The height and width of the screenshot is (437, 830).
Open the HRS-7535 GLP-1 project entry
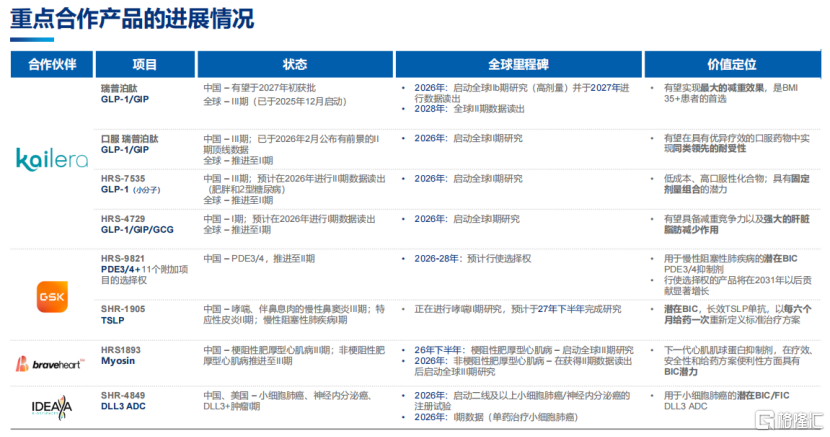pos(132,183)
